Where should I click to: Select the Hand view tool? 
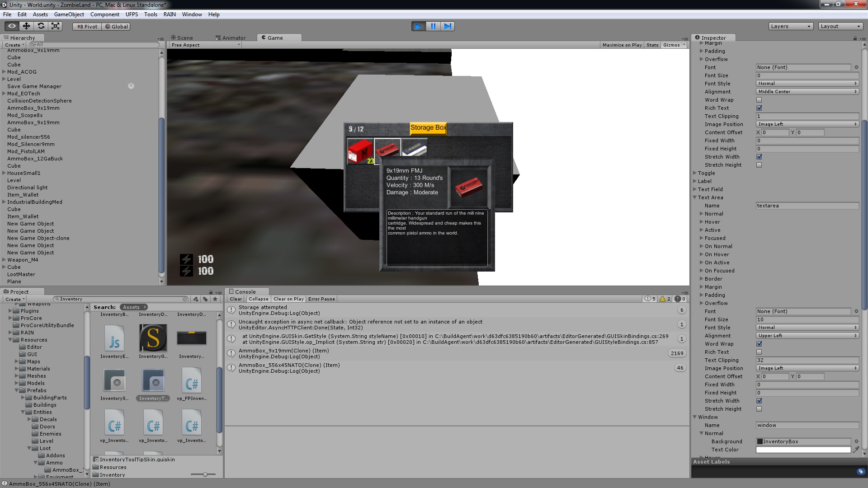(12, 26)
